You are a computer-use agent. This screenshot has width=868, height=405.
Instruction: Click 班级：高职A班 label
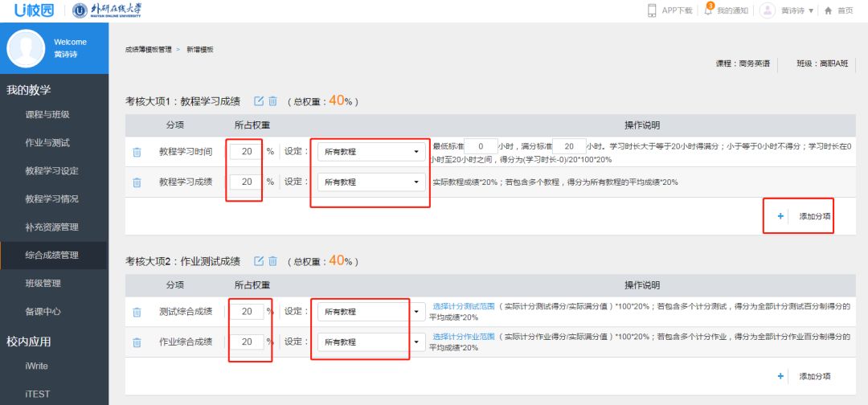(822, 63)
